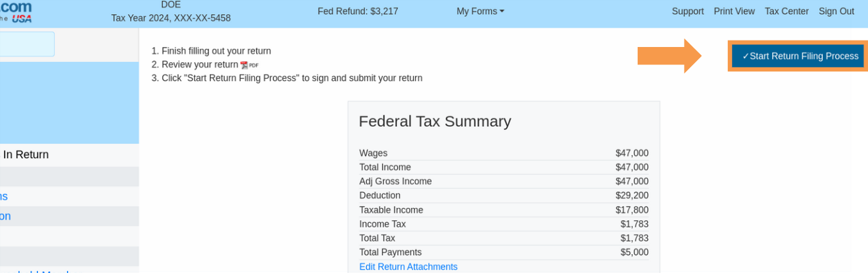This screenshot has height=273, width=868.
Task: Open Print View
Action: click(734, 11)
